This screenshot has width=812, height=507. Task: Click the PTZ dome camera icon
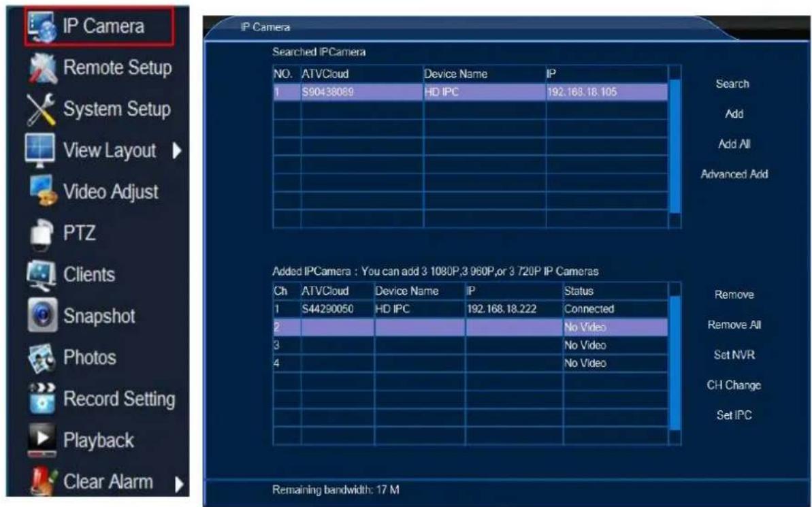tap(42, 234)
